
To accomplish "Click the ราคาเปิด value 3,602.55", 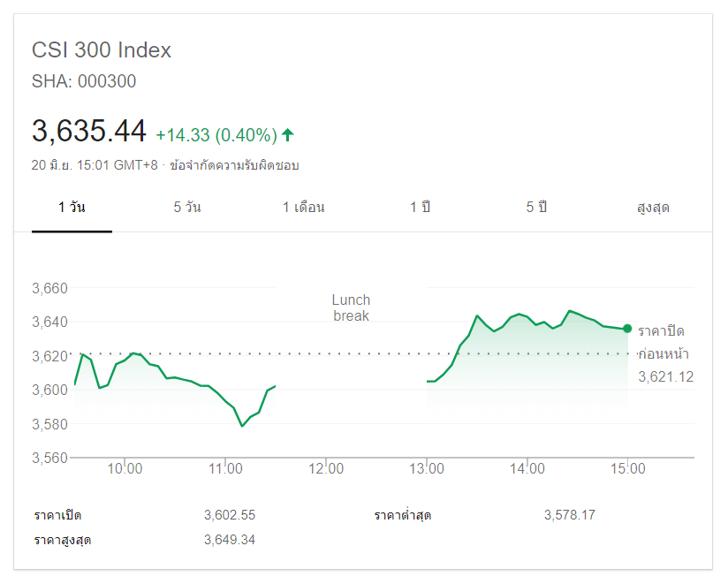I will 229,515.
